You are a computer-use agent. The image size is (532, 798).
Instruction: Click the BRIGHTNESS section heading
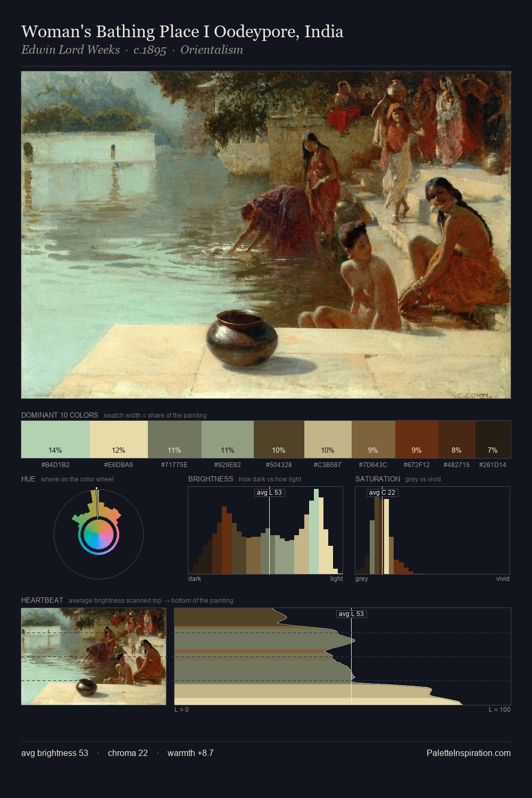211,479
